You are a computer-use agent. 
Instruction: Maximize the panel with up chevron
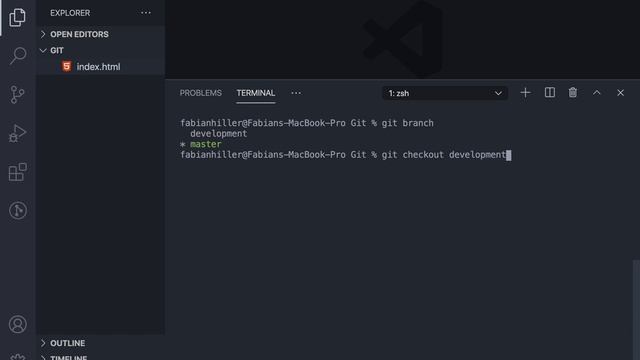tap(597, 93)
